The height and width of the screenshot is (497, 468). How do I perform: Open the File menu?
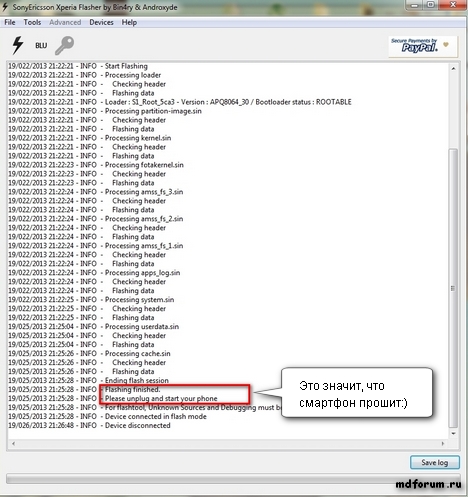pos(10,22)
